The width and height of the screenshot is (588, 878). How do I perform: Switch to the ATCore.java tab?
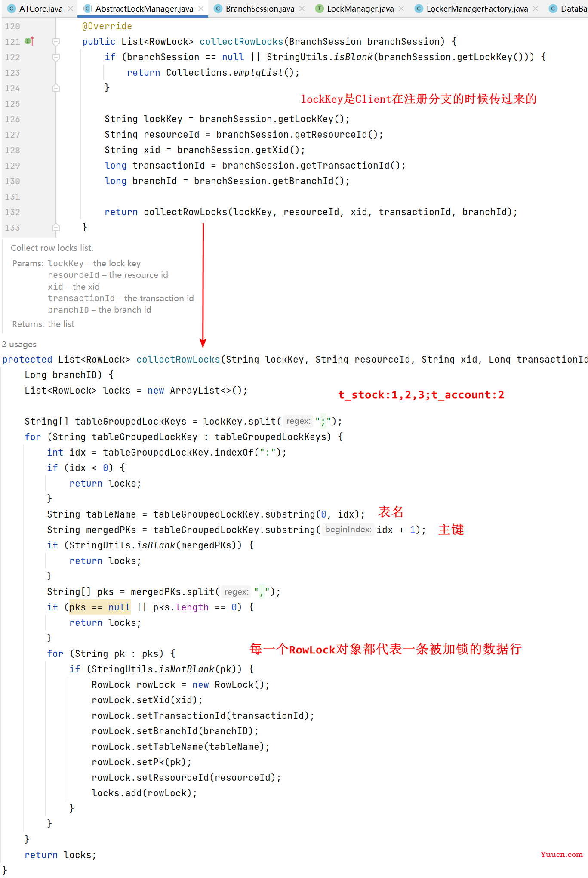40,9
